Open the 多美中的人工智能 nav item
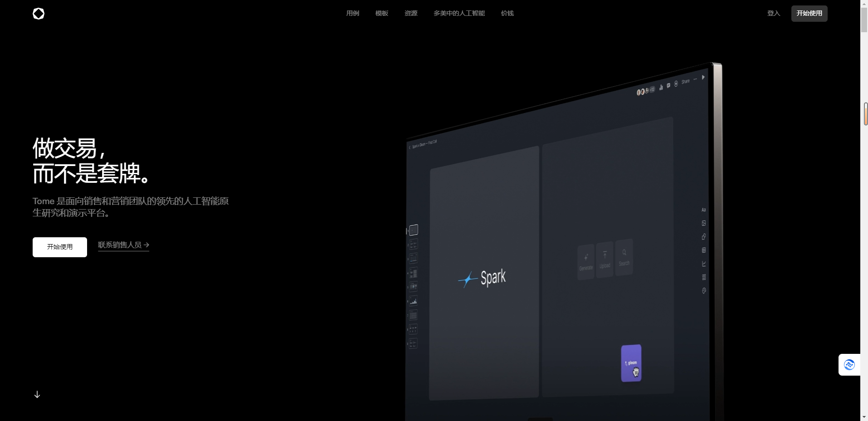868x421 pixels. click(x=459, y=14)
